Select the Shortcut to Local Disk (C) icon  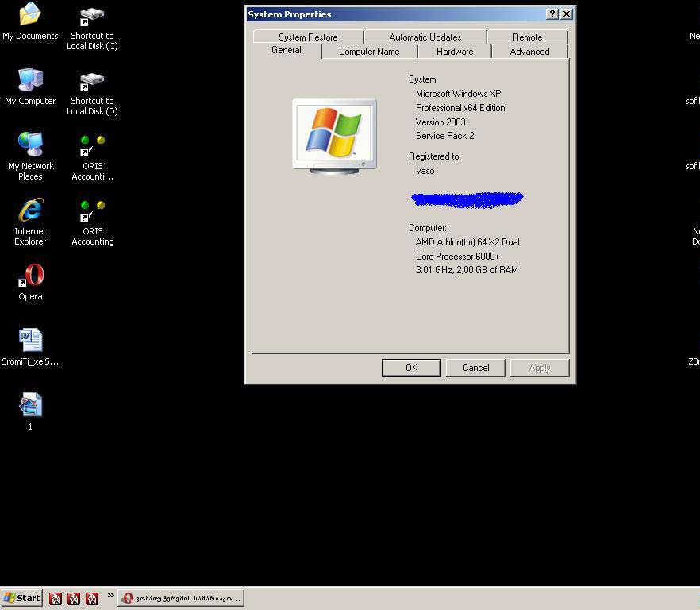92,28
